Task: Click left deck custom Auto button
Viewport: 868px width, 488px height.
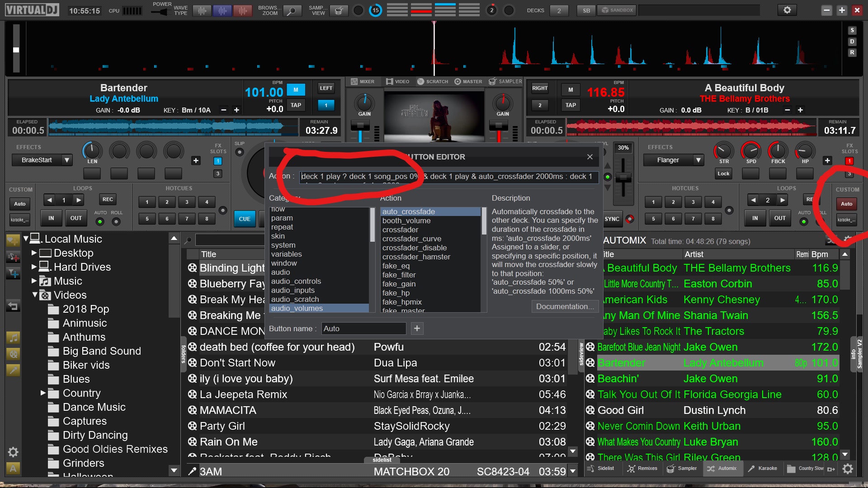Action: (20, 204)
